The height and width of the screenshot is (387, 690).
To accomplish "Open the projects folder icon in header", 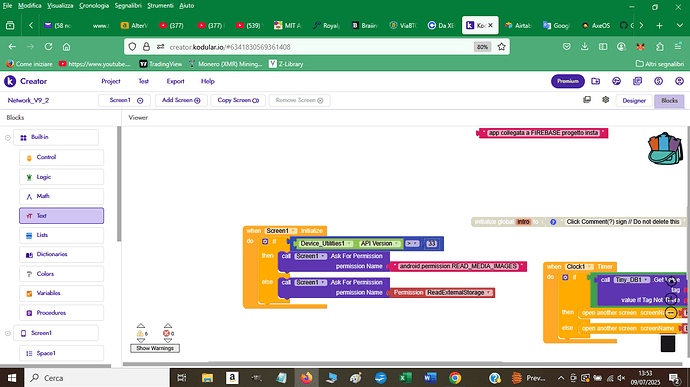I will pyautogui.click(x=595, y=81).
